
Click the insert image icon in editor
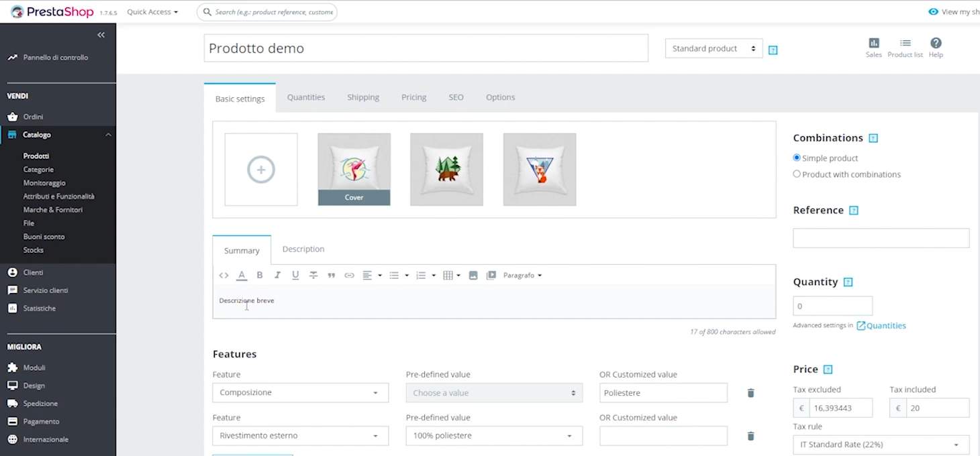pos(473,276)
